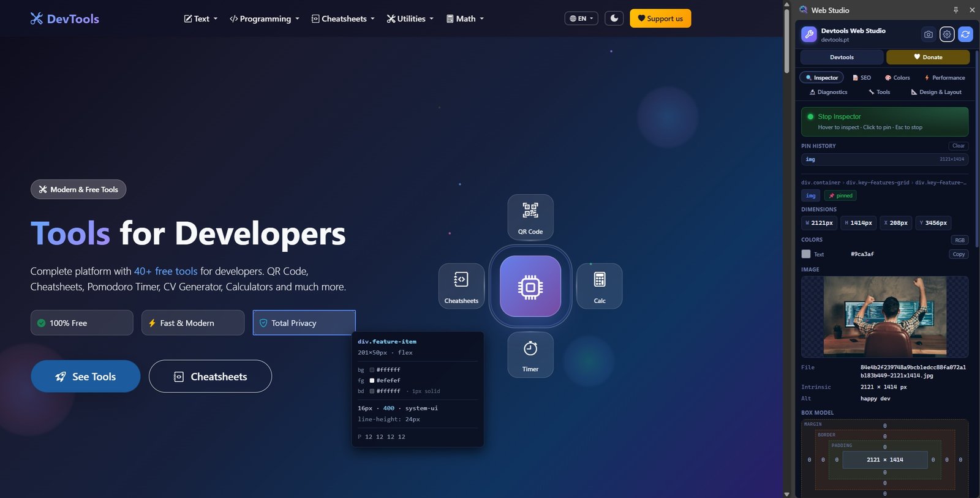Click the fg #efefef swatch in the tooltip

(x=372, y=380)
